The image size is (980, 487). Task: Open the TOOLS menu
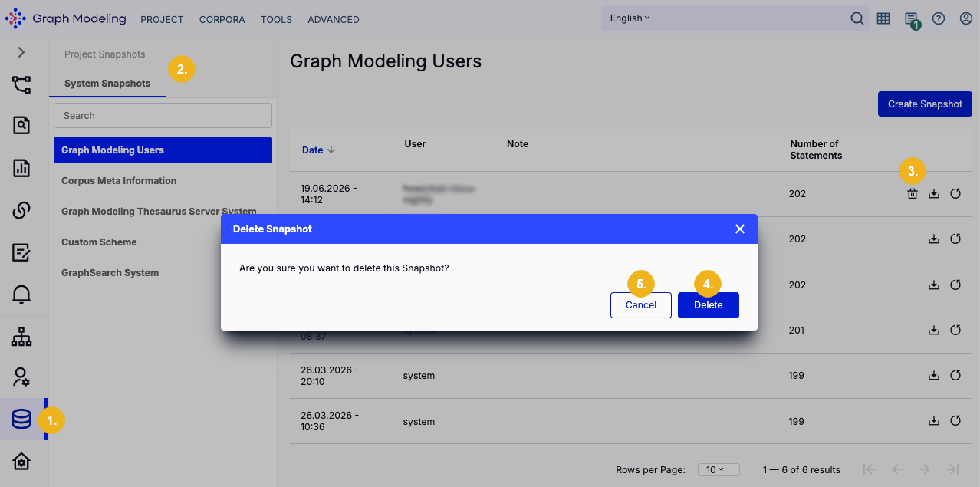276,20
